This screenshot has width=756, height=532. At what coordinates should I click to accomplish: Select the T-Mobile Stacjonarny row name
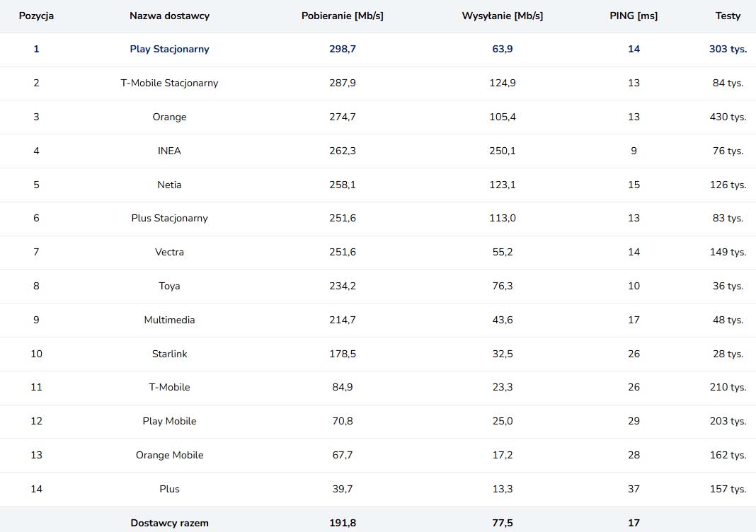pos(169,83)
